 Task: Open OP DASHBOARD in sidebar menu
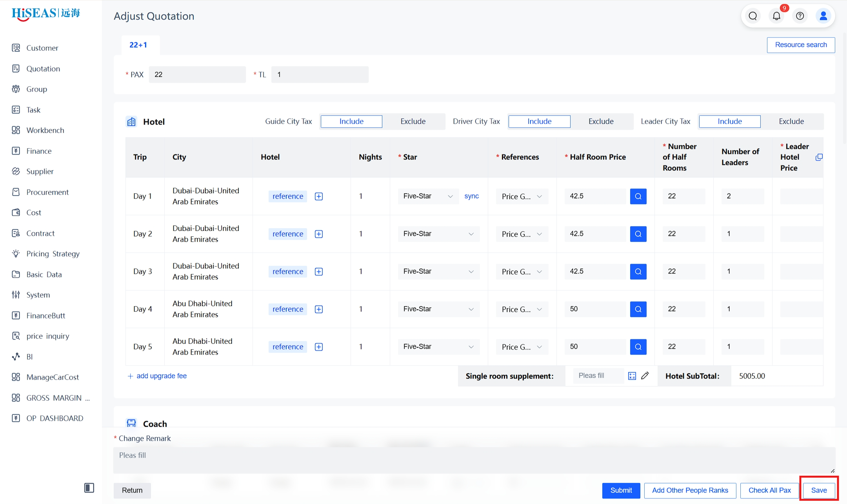tap(55, 418)
